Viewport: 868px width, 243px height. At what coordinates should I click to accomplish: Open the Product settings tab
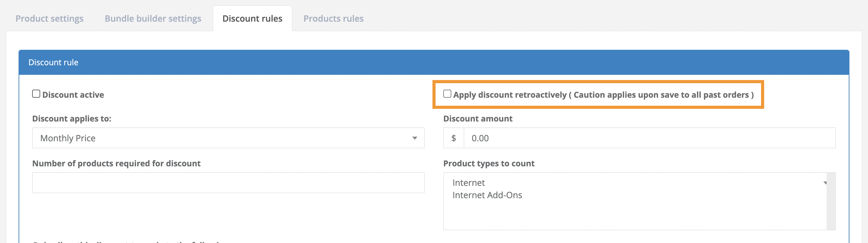point(49,19)
